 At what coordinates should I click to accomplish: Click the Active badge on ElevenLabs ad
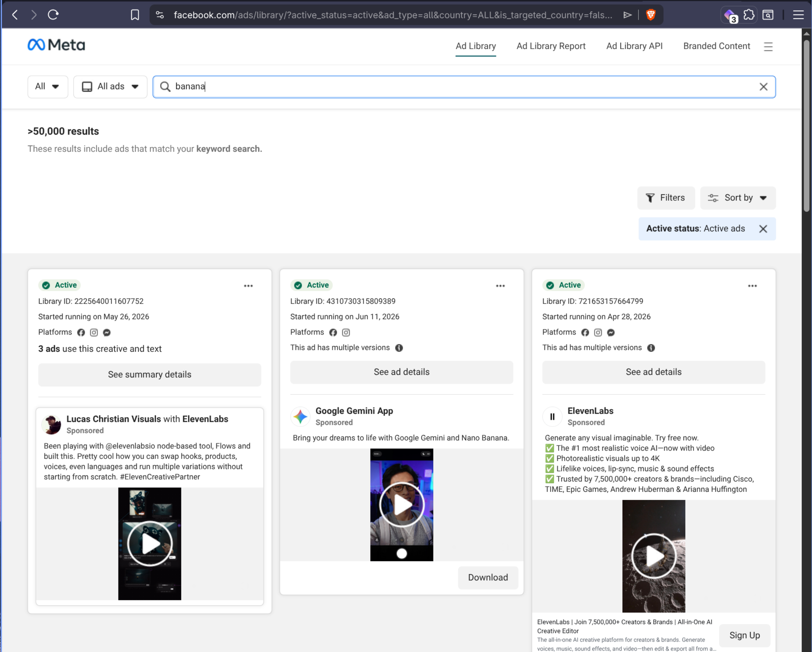(563, 285)
